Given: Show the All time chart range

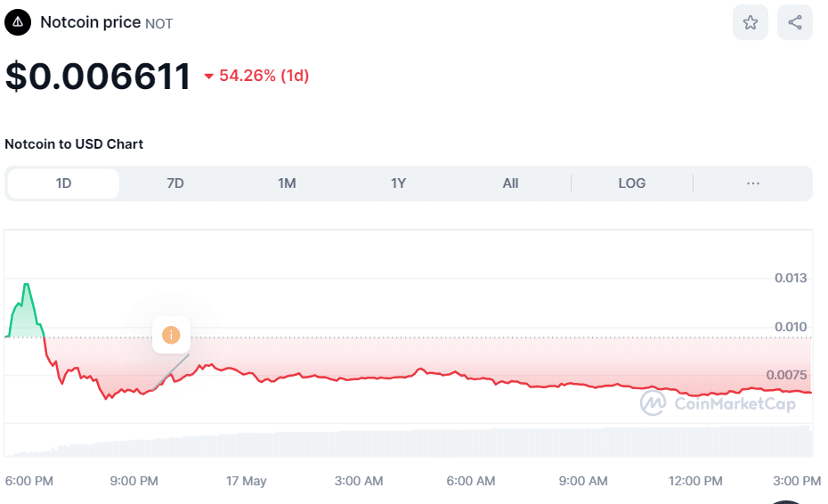Looking at the screenshot, I should [x=510, y=183].
